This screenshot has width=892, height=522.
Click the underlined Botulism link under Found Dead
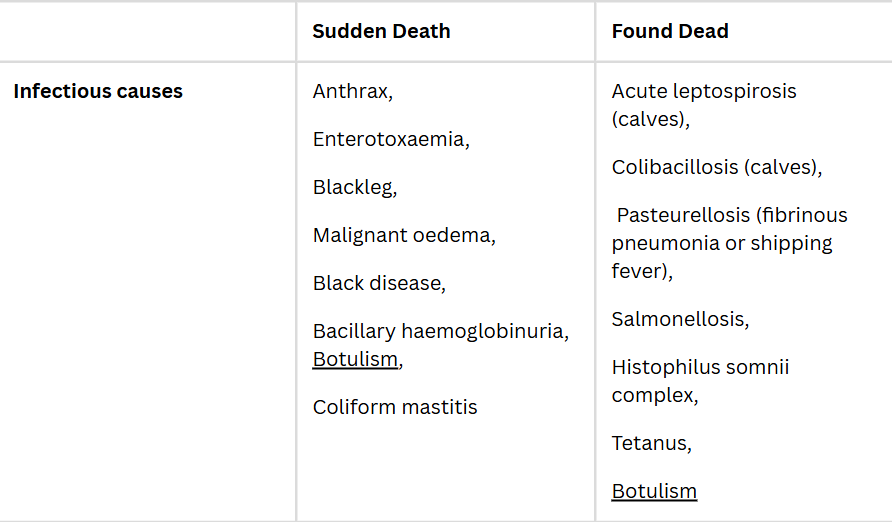pyautogui.click(x=654, y=491)
